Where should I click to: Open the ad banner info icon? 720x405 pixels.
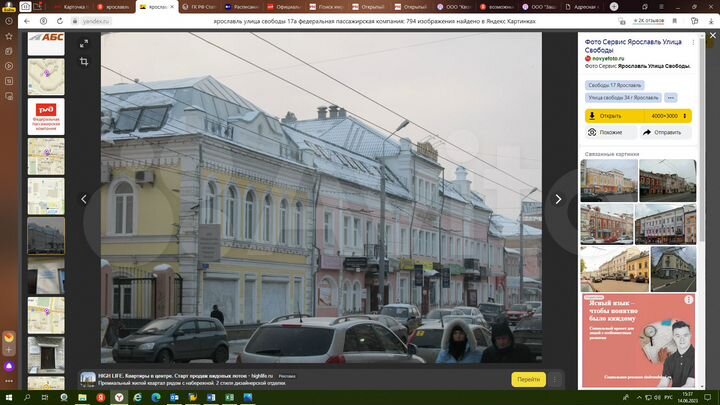click(688, 300)
